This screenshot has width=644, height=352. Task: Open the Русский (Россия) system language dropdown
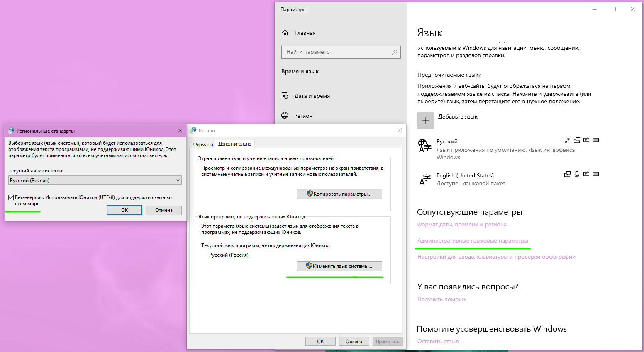tap(95, 180)
